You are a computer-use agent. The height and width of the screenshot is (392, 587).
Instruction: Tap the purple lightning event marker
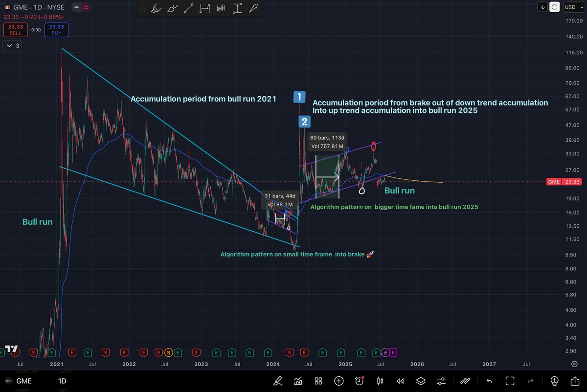pyautogui.click(x=385, y=352)
